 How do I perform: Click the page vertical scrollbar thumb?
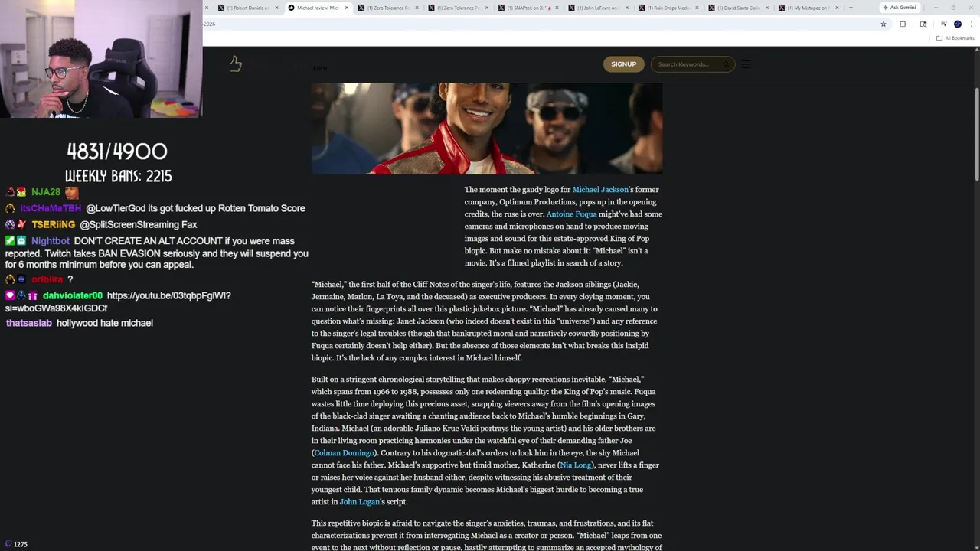tap(976, 134)
